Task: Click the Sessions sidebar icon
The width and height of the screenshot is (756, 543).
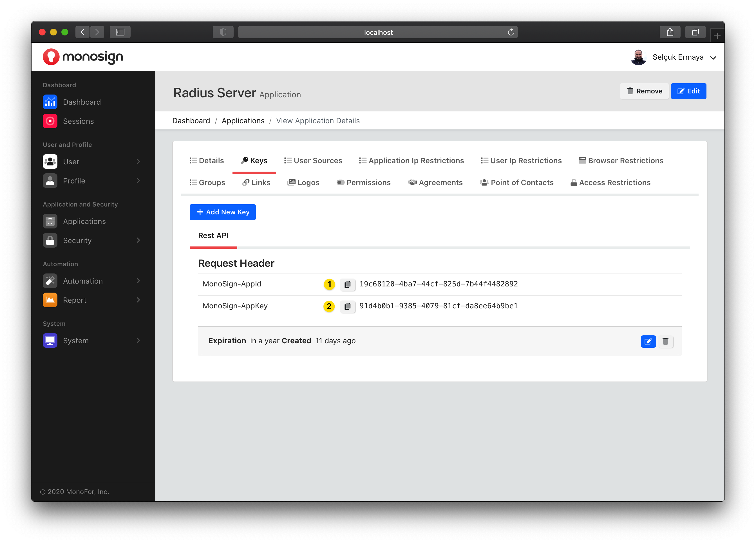Action: 50,121
